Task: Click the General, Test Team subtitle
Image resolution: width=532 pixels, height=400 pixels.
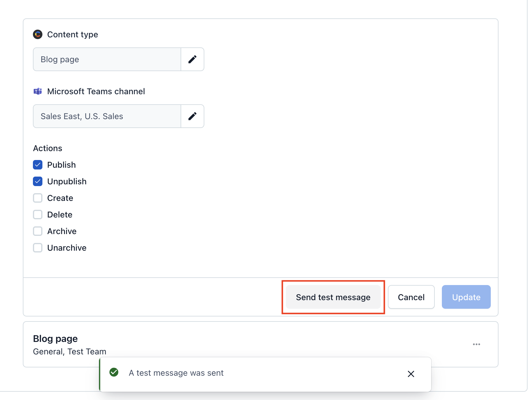Action: click(x=70, y=351)
